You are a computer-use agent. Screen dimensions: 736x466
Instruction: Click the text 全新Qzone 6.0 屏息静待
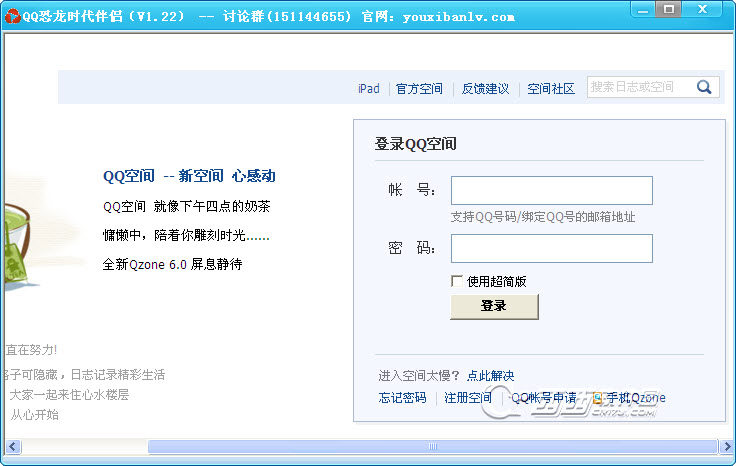click(172, 264)
